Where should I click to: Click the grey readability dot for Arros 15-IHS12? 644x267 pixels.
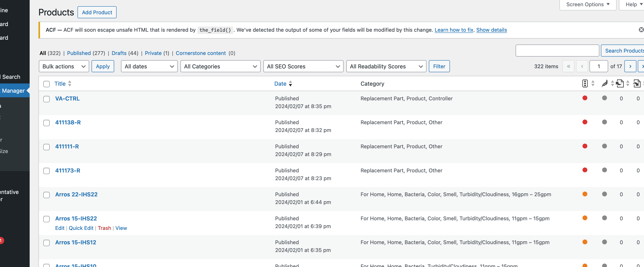605,242
